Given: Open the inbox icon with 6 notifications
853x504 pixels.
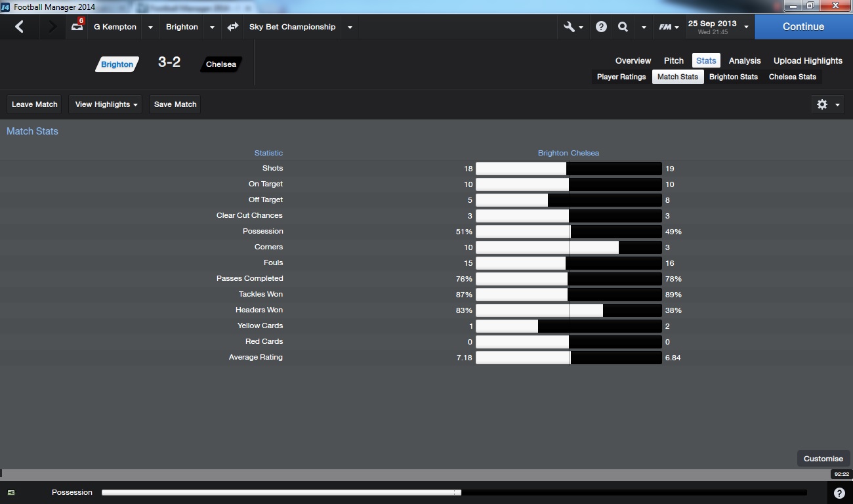Looking at the screenshot, I should pyautogui.click(x=77, y=26).
